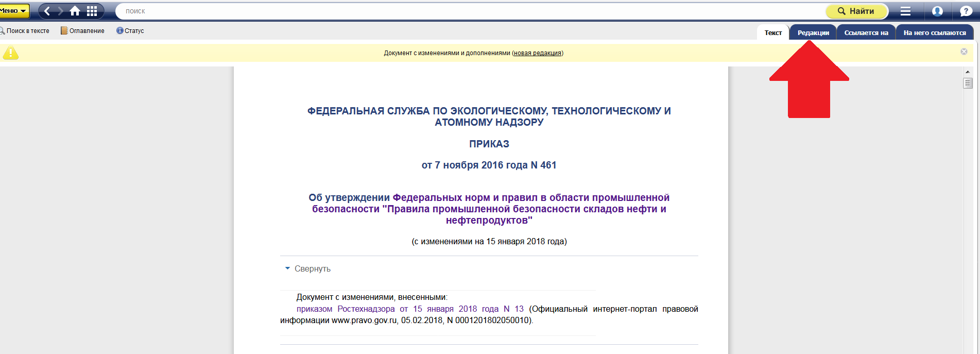Image resolution: width=980 pixels, height=354 pixels.
Task: Switch to the Редакции tab
Action: 813,32
